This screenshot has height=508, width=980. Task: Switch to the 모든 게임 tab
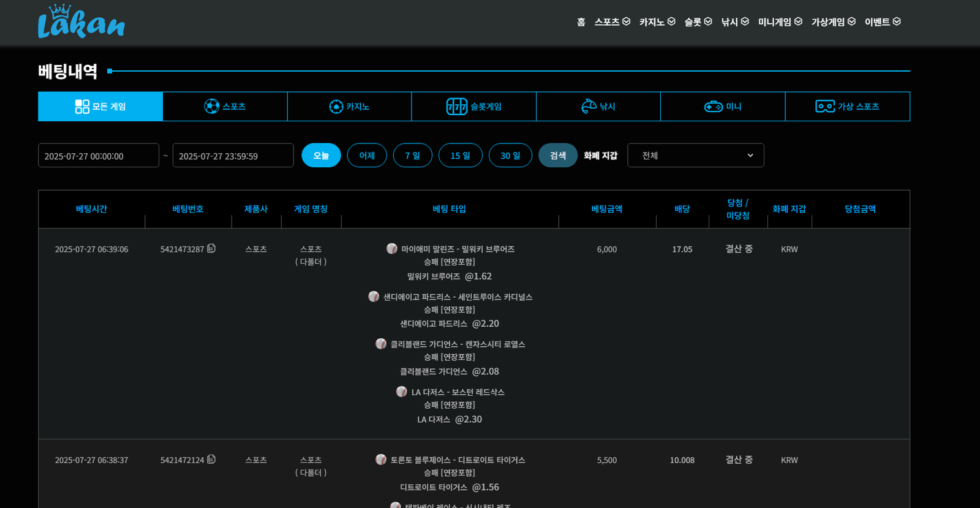coord(100,107)
